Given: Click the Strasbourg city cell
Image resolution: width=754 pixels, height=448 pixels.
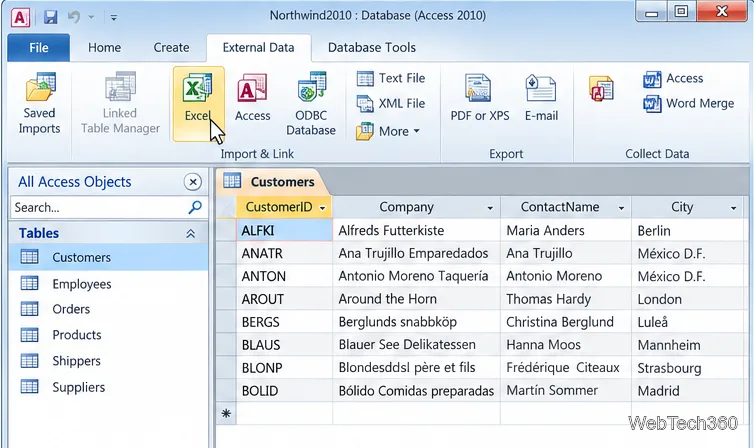Looking at the screenshot, I should tap(687, 368).
